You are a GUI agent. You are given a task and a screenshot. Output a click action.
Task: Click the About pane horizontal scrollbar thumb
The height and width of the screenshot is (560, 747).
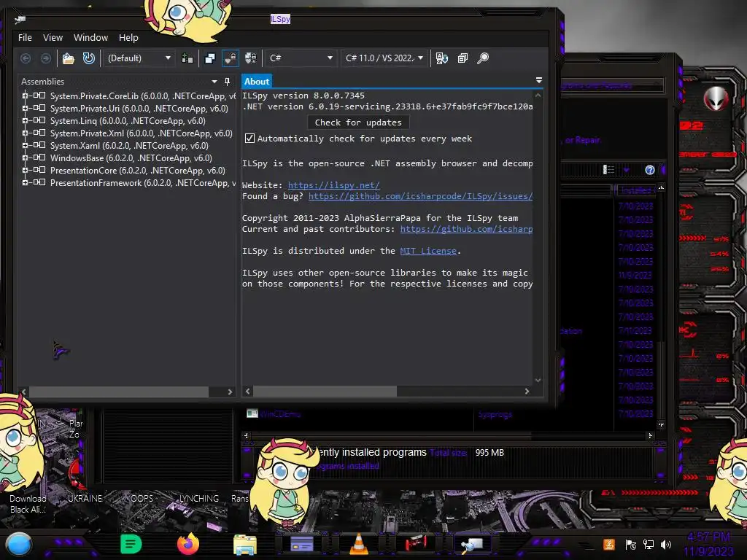coord(325,392)
